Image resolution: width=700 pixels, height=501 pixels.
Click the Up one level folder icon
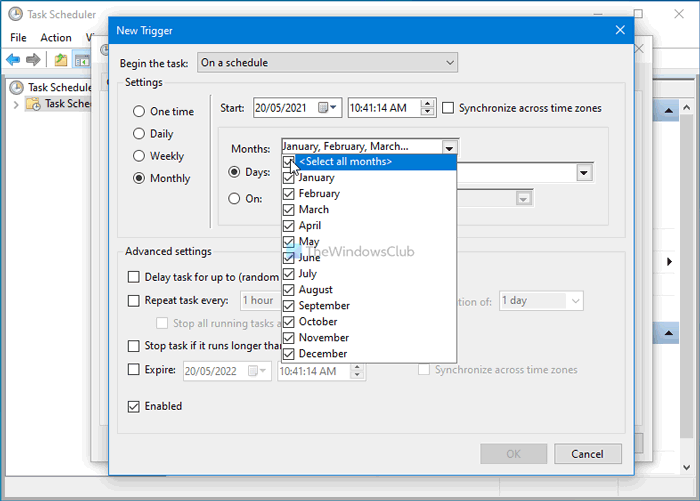click(60, 59)
